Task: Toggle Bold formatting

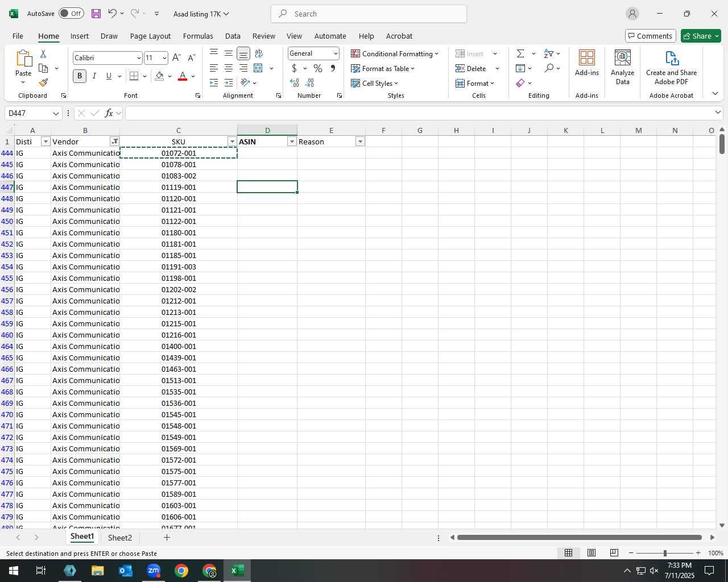Action: 80,76
